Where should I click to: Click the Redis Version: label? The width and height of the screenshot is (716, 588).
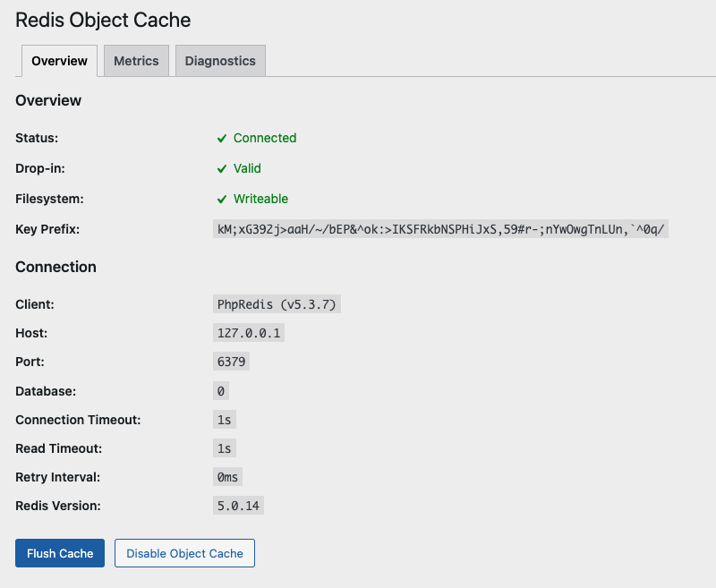(x=58, y=506)
